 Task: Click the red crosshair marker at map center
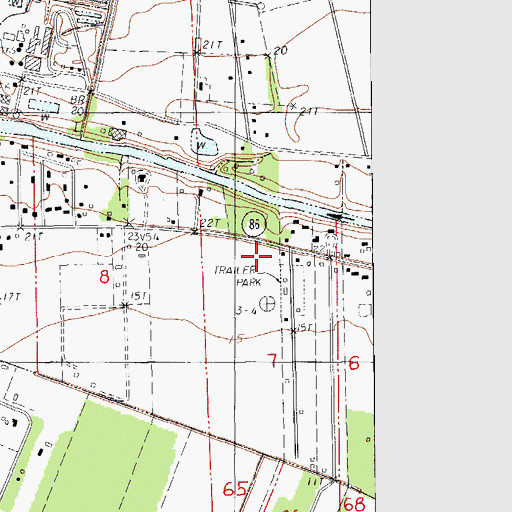256,256
